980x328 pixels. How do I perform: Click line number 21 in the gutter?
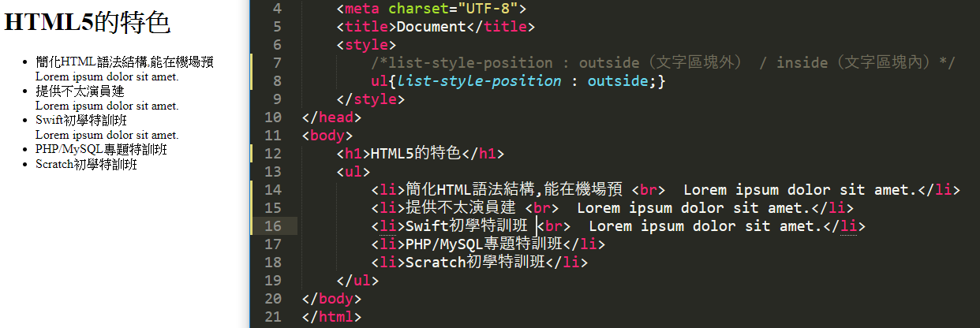point(272,317)
